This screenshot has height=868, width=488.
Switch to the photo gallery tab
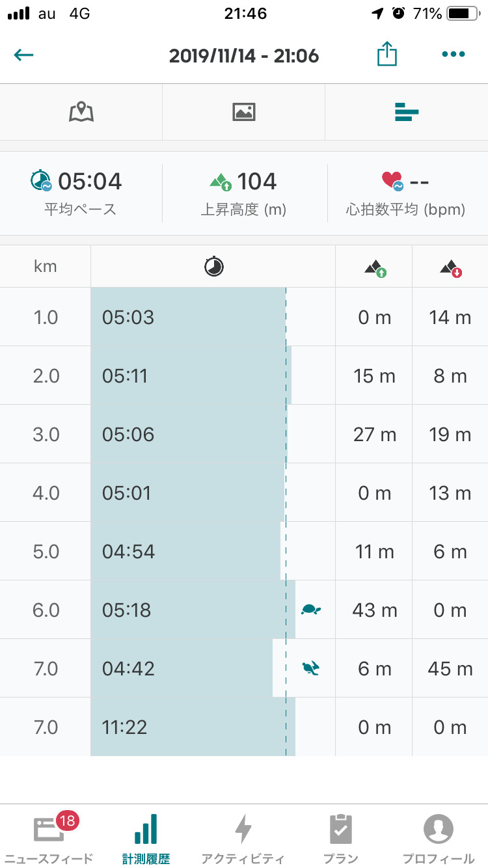click(x=243, y=112)
